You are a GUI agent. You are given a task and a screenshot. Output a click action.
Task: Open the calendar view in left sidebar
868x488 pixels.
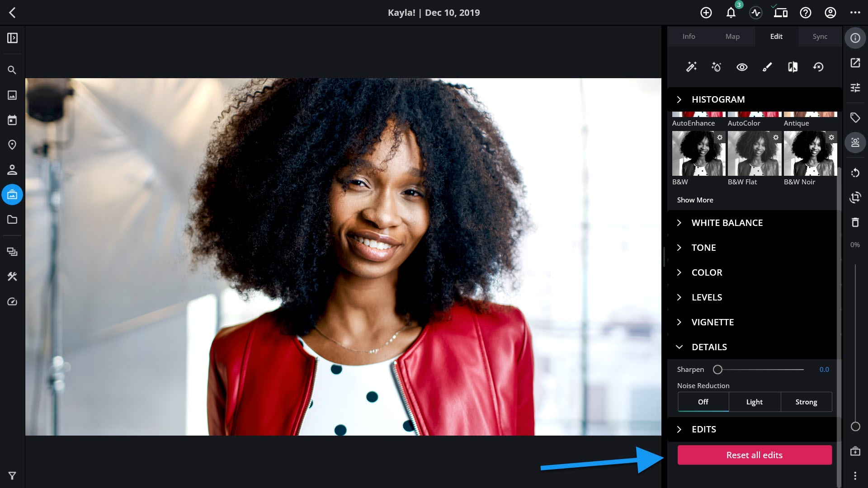(12, 120)
